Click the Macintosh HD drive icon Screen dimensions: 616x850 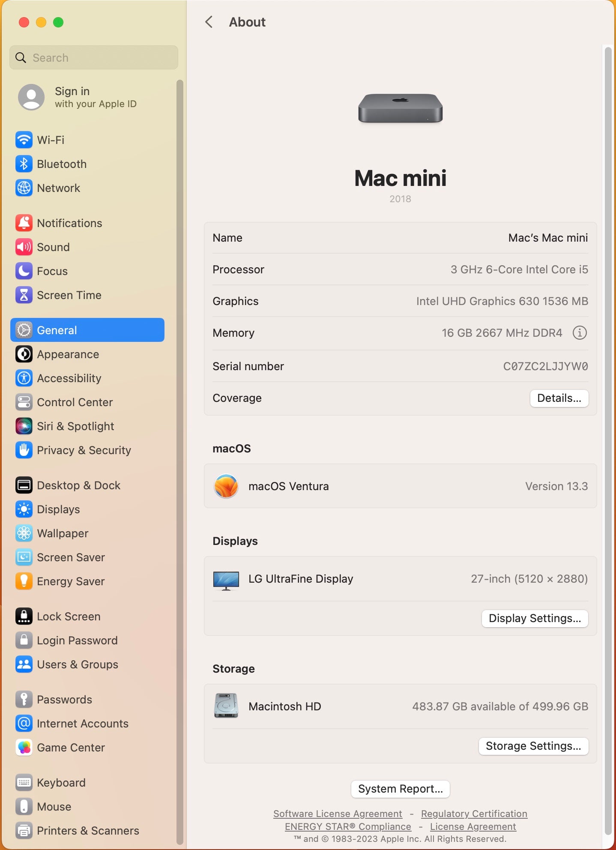pos(226,706)
